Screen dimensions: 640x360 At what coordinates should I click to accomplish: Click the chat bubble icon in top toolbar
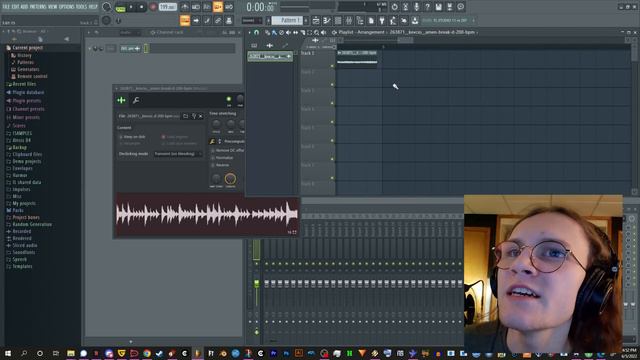pos(460,7)
